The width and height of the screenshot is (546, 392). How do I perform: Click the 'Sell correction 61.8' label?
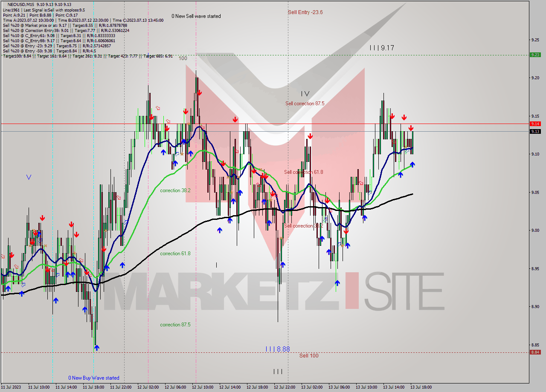coord(304,172)
